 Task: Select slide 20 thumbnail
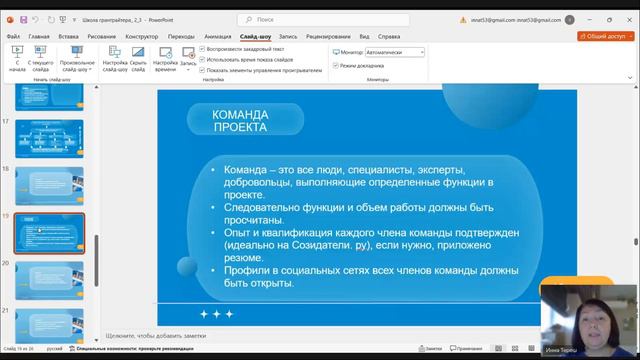[x=49, y=280]
